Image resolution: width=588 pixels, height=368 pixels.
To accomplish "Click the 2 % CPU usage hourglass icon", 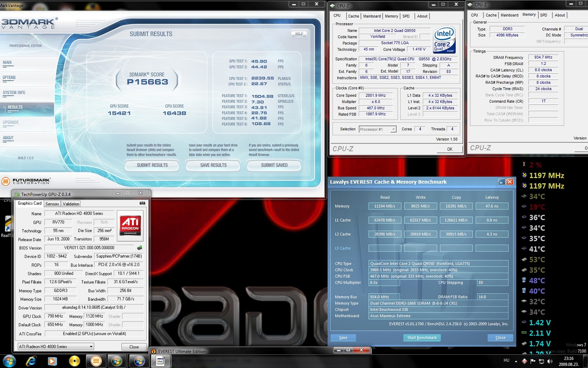I will tap(524, 164).
